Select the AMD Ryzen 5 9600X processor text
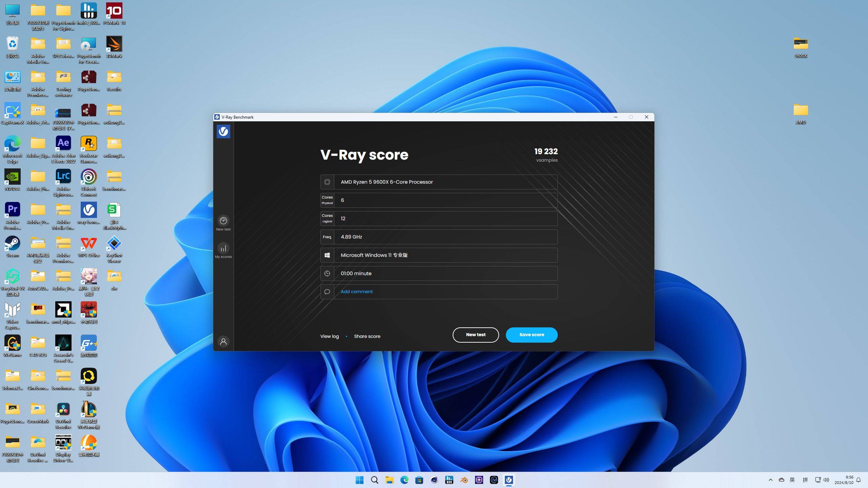Image resolution: width=868 pixels, height=488 pixels. point(387,182)
